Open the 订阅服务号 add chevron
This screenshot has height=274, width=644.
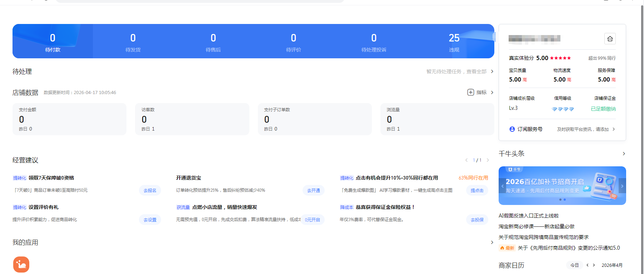pos(614,129)
